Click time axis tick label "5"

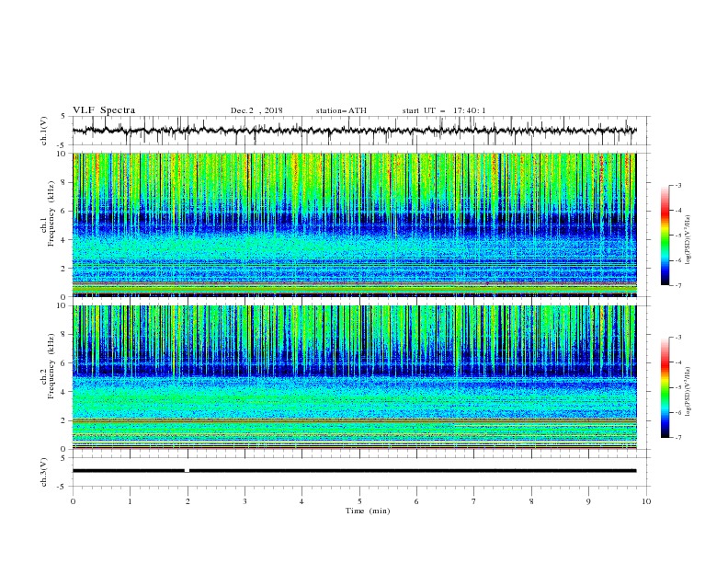(359, 501)
